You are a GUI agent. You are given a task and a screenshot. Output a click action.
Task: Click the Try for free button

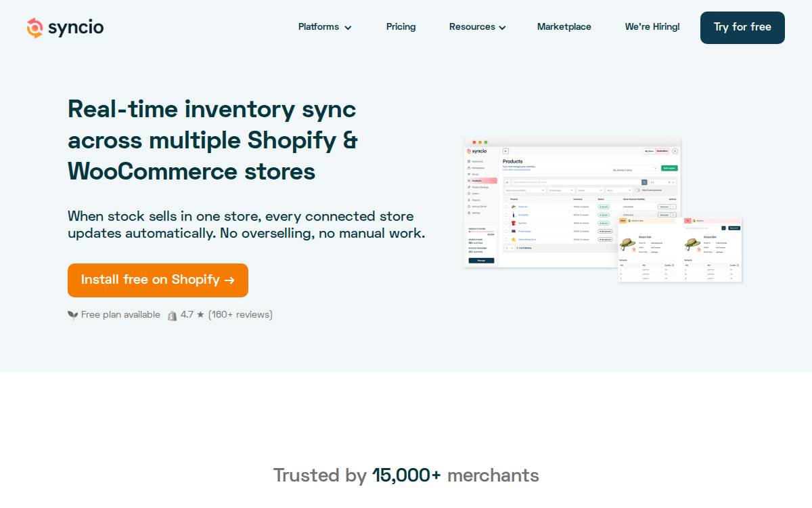click(x=742, y=28)
